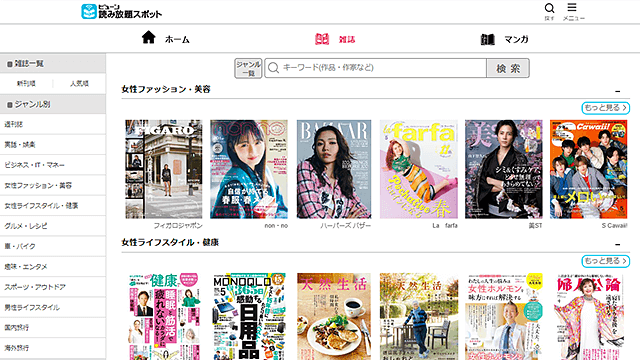The height and width of the screenshot is (360, 640).
Task: Open the 天然生活 pancake cover
Action: point(334,316)
